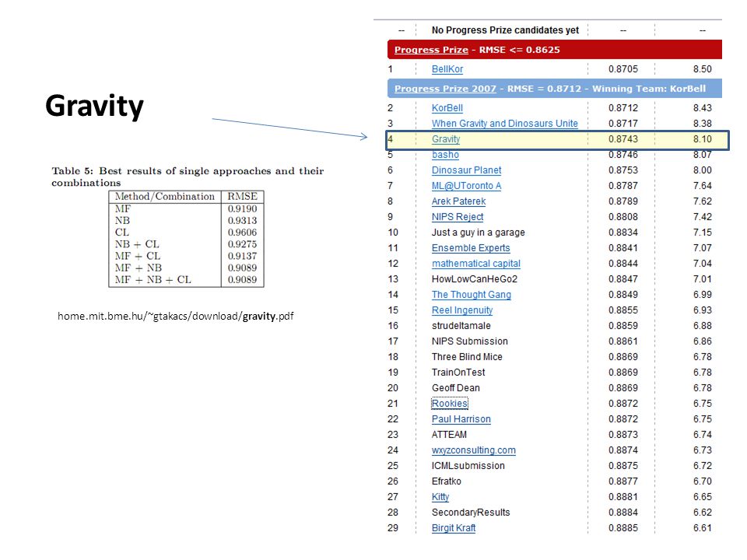Open the Dinosaur Planet link
This screenshot has height=560, width=747.
click(466, 170)
